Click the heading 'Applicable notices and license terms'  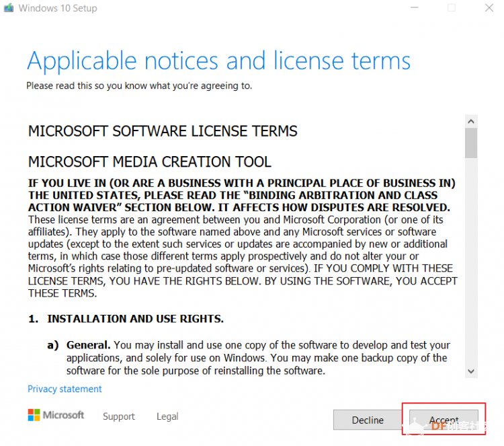219,61
